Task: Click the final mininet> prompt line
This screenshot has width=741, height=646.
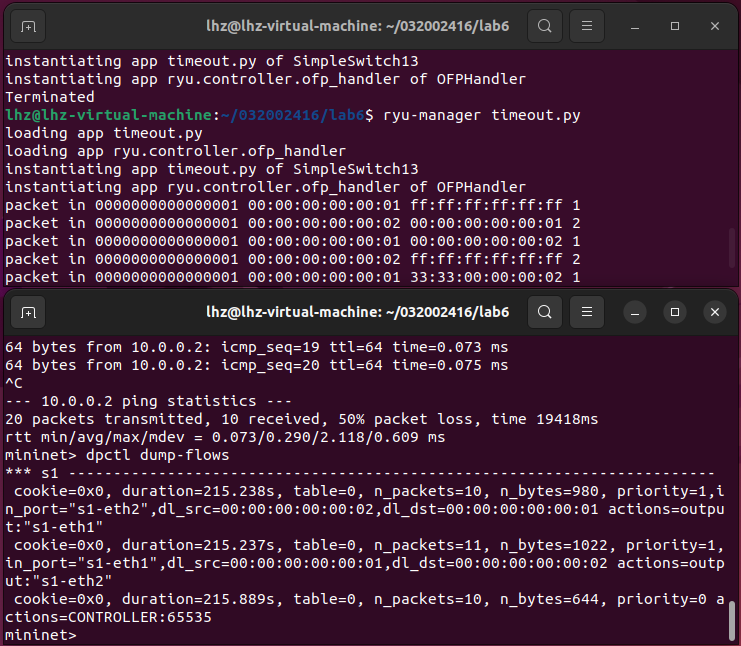Action: [40, 635]
